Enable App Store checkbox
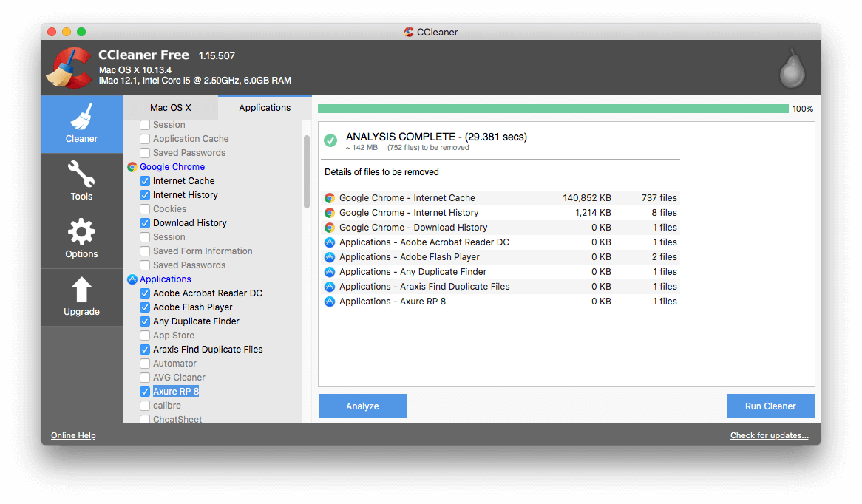862x504 pixels. click(145, 336)
